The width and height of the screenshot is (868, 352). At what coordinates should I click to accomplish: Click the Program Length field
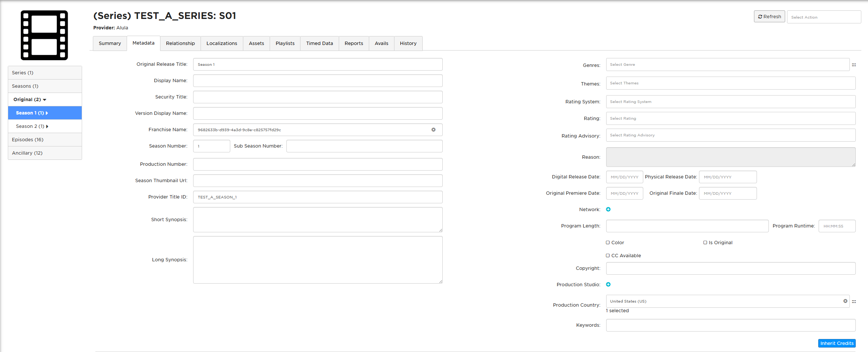[687, 226]
